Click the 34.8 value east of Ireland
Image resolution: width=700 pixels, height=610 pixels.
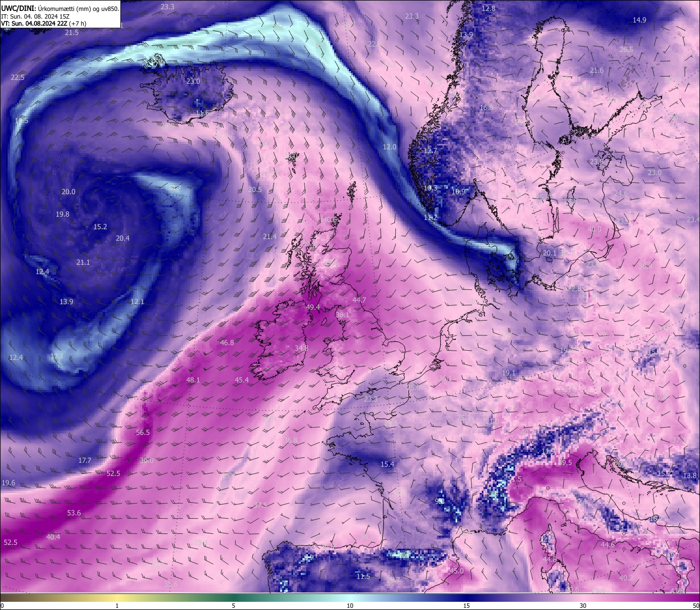click(x=301, y=348)
